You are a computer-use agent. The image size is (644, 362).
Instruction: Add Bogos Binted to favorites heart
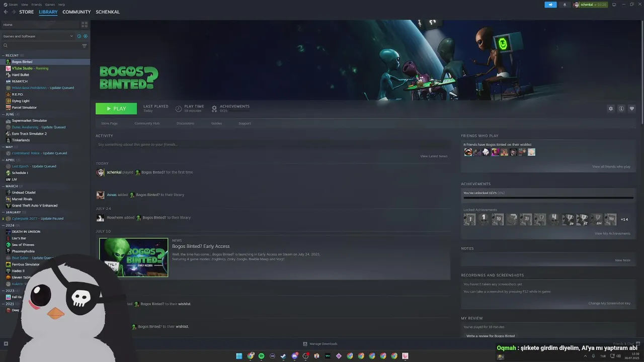tap(632, 109)
